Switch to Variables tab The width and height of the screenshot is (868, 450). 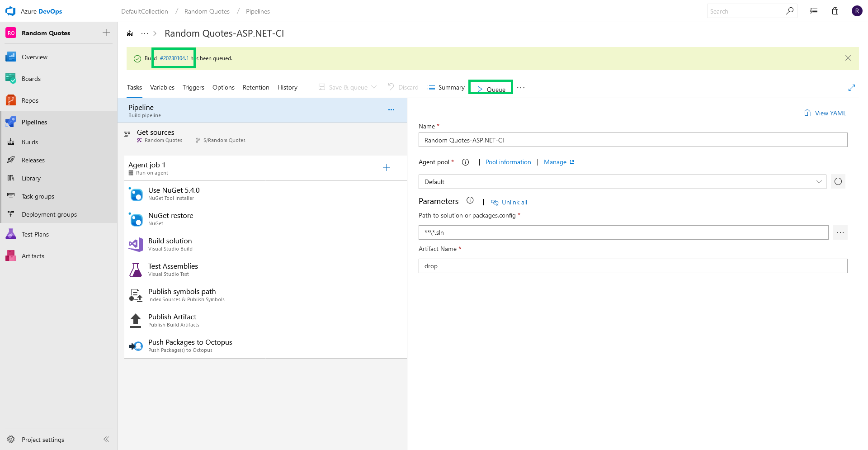(x=162, y=87)
